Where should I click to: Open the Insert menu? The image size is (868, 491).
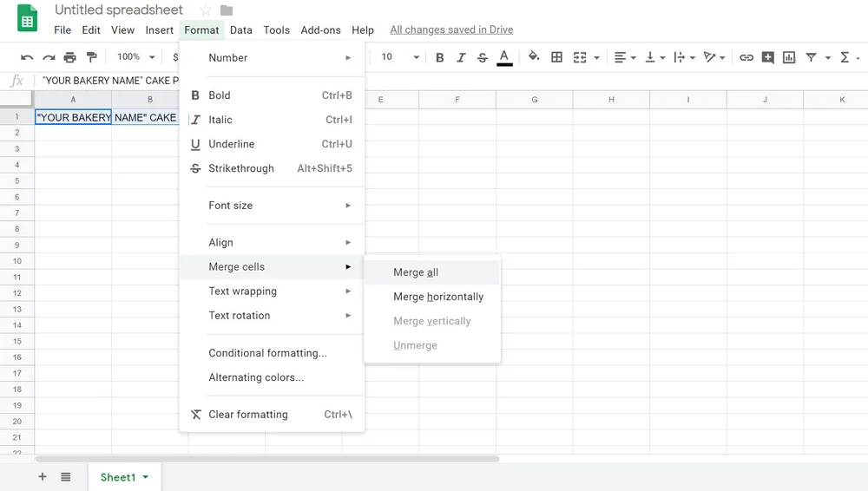[160, 29]
